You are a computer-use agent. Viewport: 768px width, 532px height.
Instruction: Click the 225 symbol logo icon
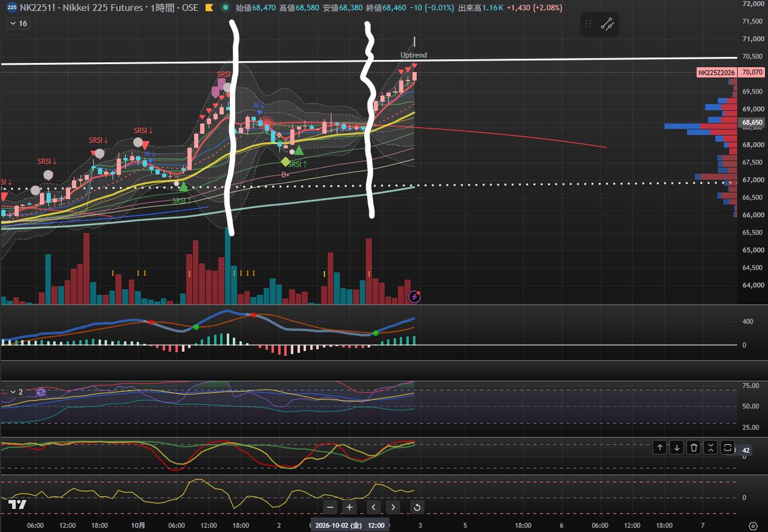[12, 6]
